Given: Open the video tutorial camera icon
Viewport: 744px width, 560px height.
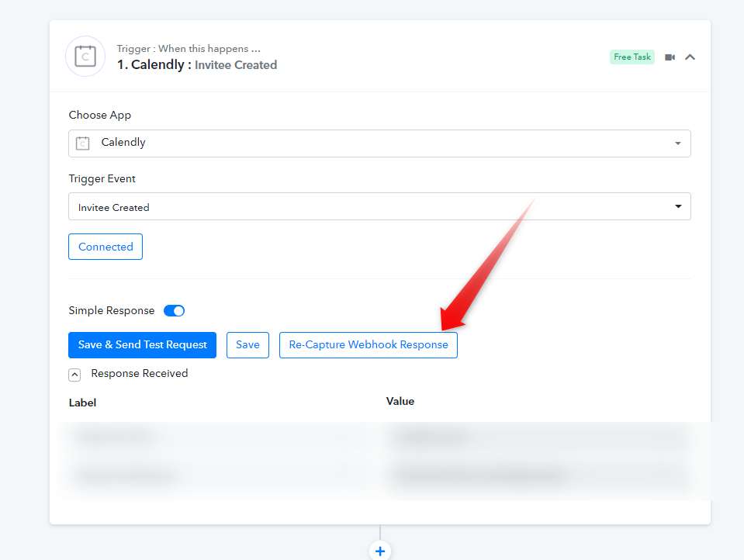Looking at the screenshot, I should point(670,57).
